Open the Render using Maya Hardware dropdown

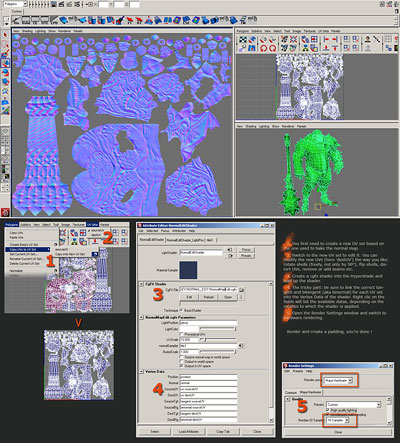tap(339, 380)
